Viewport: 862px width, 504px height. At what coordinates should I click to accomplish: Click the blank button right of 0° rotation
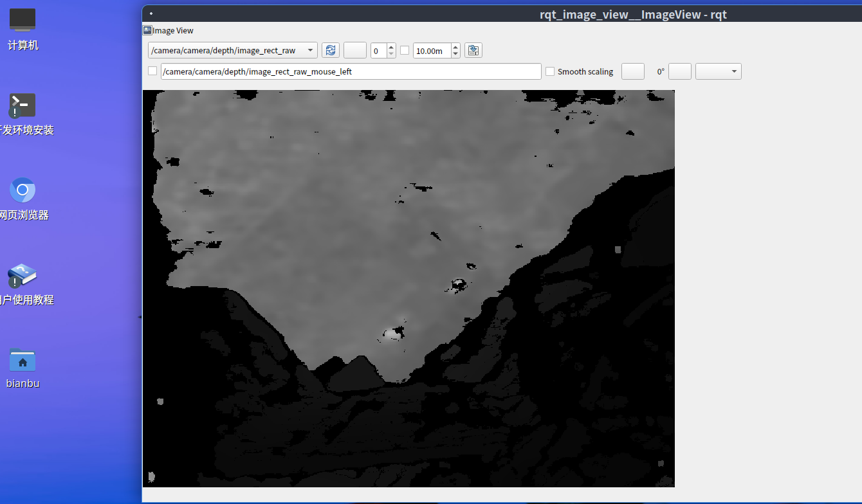[x=679, y=71]
